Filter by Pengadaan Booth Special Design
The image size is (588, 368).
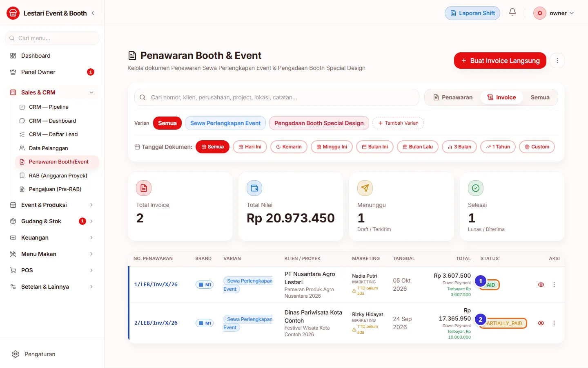[319, 123]
